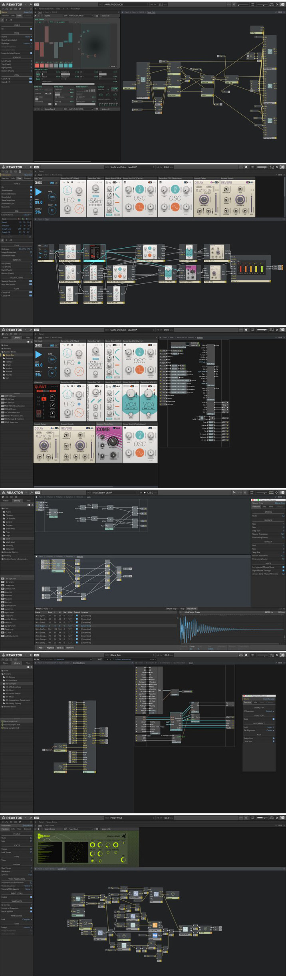The width and height of the screenshot is (286, 980).
Task: Click the FREQUENCY knob on COMB filter
Action: pos(113,442)
